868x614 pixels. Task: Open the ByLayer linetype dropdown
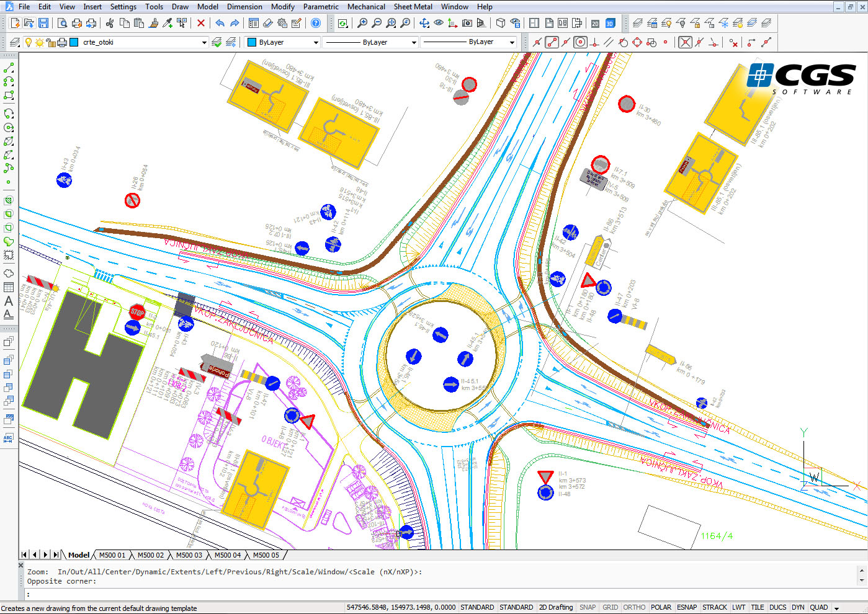(x=414, y=42)
